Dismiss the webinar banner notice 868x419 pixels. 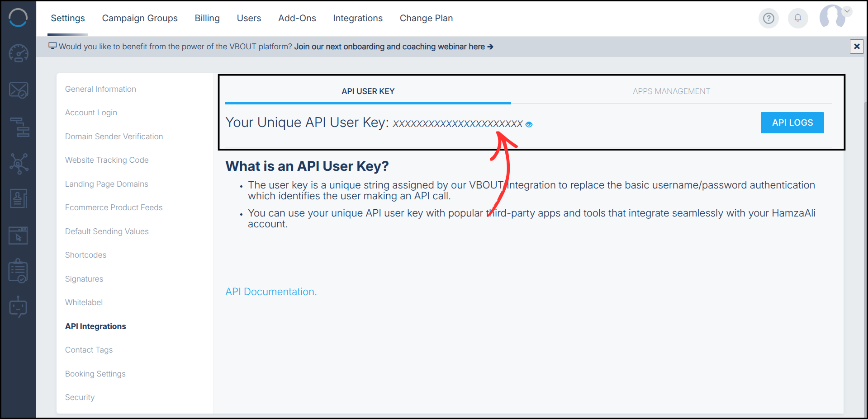click(x=857, y=46)
